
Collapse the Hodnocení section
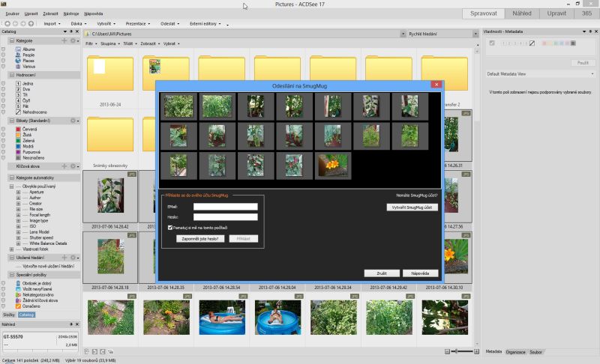click(x=12, y=75)
